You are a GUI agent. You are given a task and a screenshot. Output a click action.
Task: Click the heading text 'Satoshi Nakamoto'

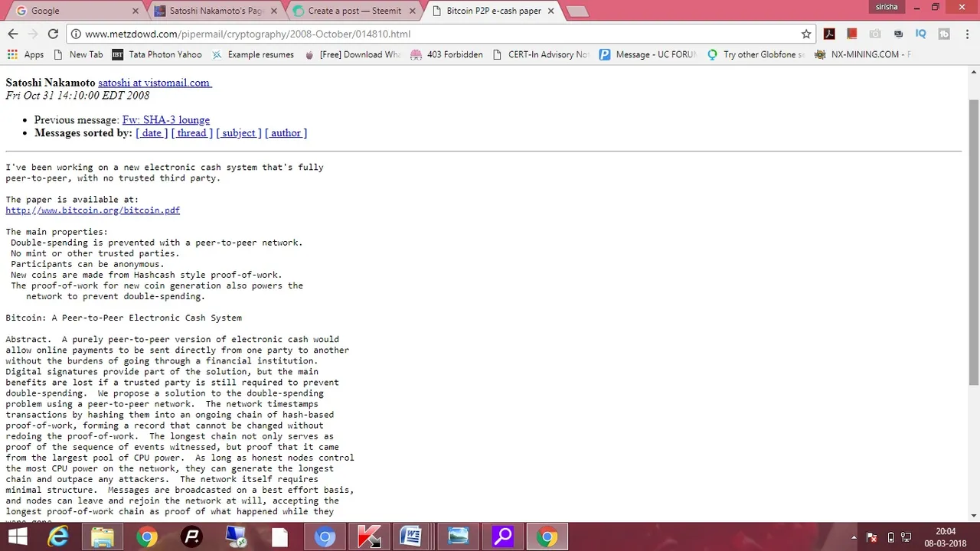pos(51,83)
